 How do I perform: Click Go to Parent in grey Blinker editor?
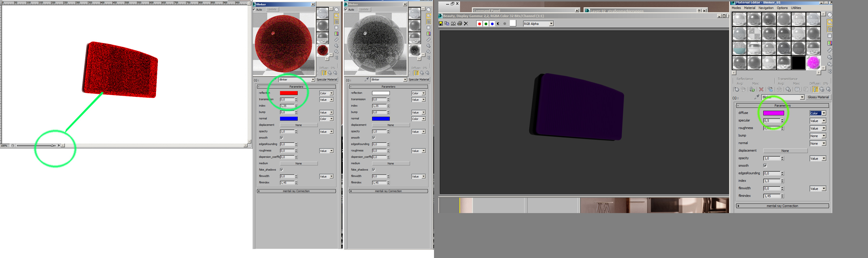(x=422, y=73)
